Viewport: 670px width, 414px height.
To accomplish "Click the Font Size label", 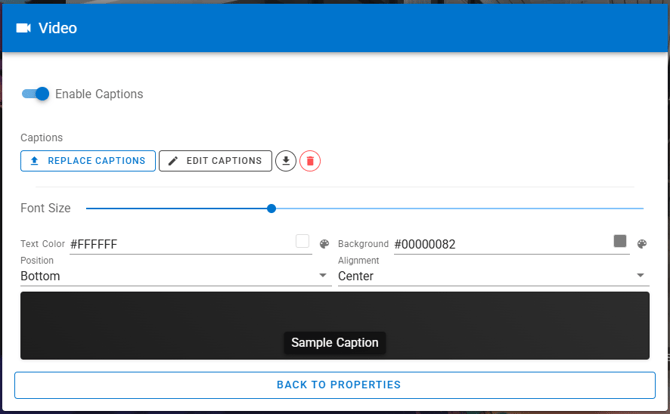I will pos(46,208).
